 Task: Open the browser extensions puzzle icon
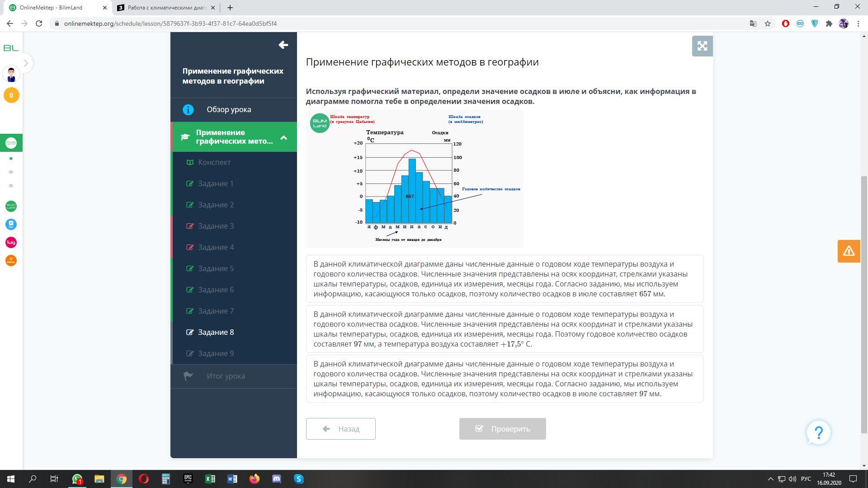pyautogui.click(x=829, y=23)
